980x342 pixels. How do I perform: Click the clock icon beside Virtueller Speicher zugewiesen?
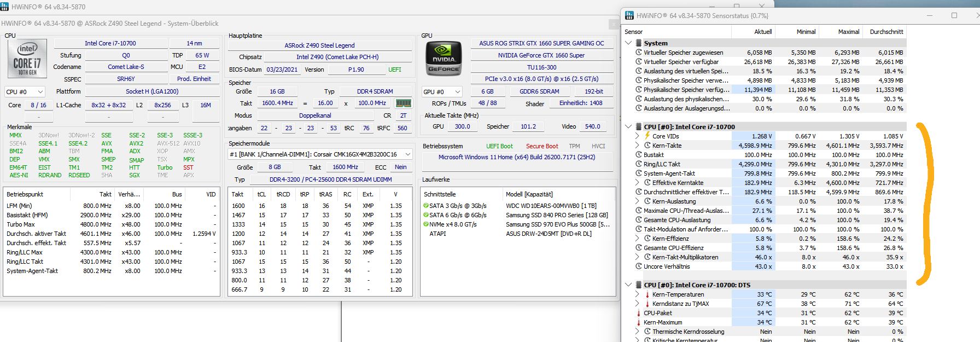(639, 52)
